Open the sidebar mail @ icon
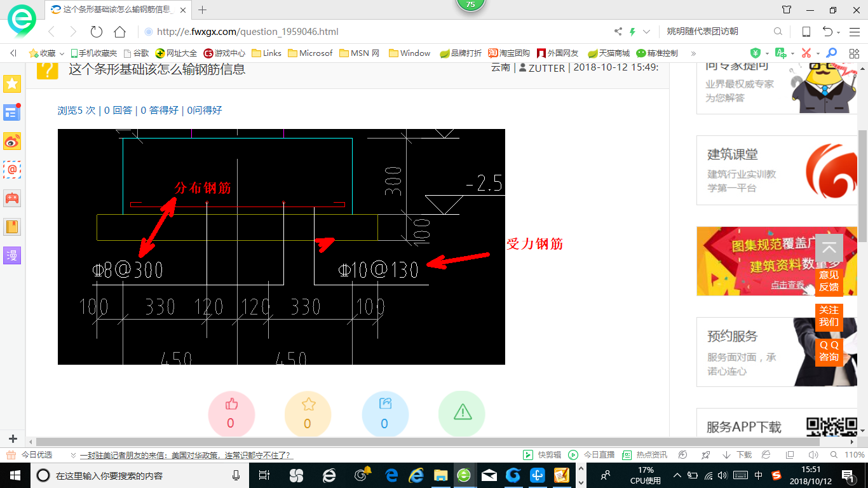 pyautogui.click(x=12, y=170)
